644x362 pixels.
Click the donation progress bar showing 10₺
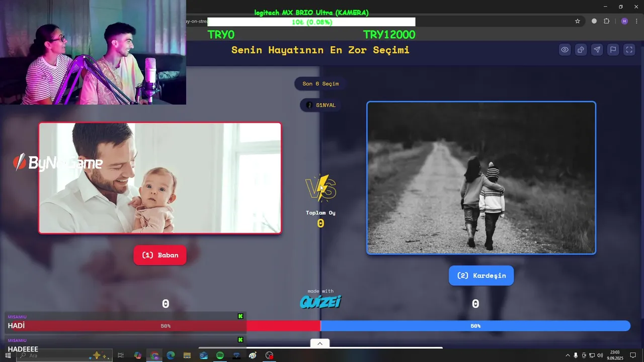311,22
